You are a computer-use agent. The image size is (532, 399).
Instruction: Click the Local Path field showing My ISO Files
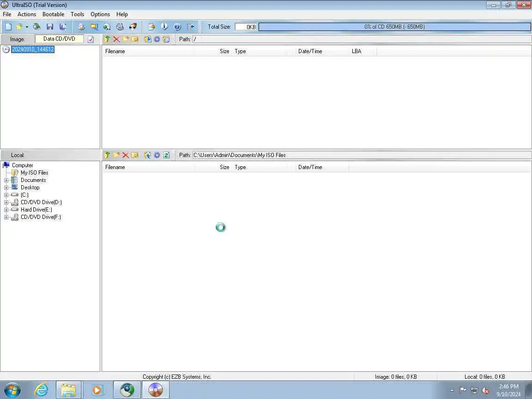tap(361, 155)
